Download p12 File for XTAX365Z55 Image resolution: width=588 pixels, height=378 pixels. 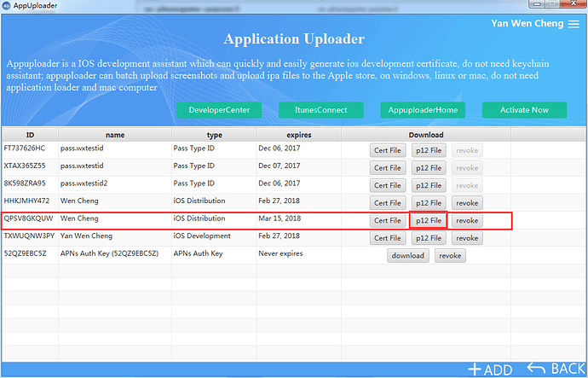429,168
